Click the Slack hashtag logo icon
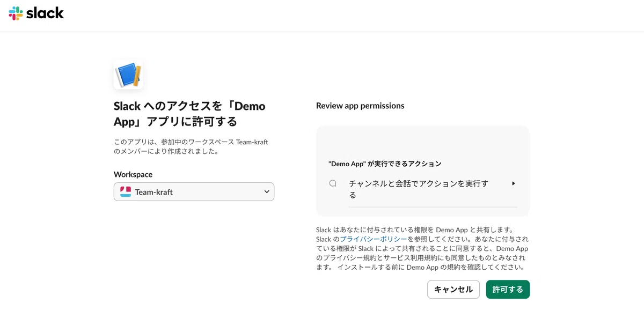 (16, 13)
